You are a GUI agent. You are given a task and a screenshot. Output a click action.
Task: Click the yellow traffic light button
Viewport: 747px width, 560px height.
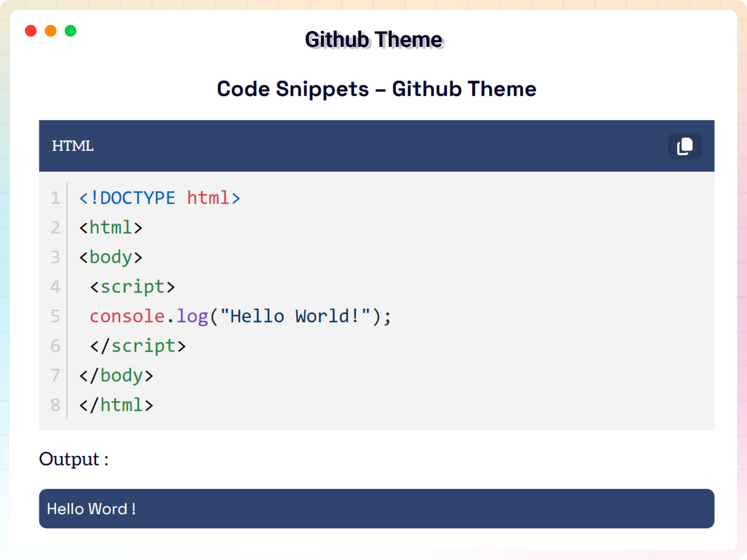point(51,31)
